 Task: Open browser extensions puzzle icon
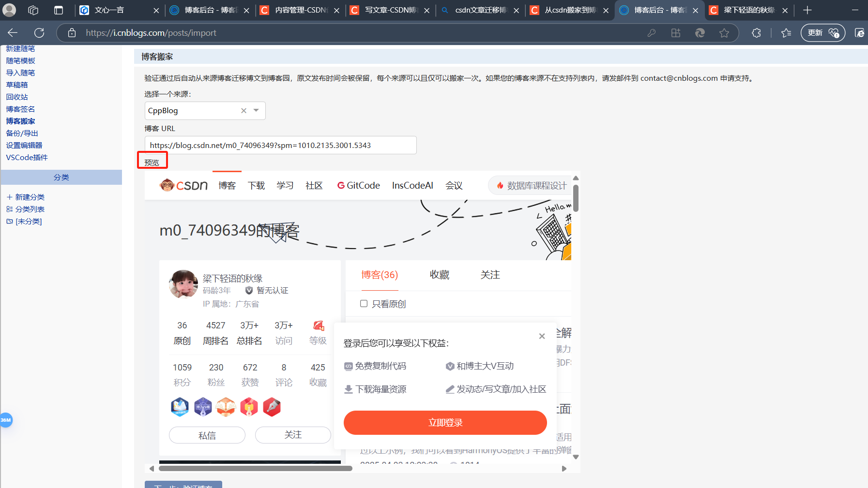coord(756,33)
